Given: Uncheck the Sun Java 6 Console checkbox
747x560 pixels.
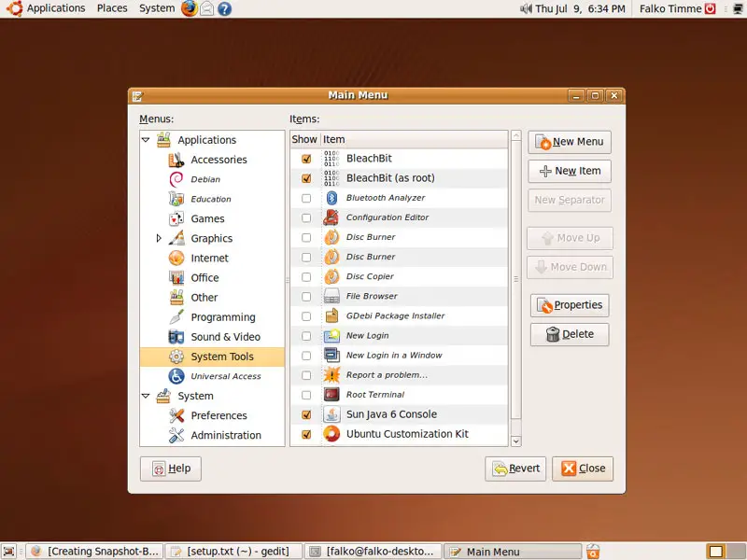Looking at the screenshot, I should click(x=306, y=414).
